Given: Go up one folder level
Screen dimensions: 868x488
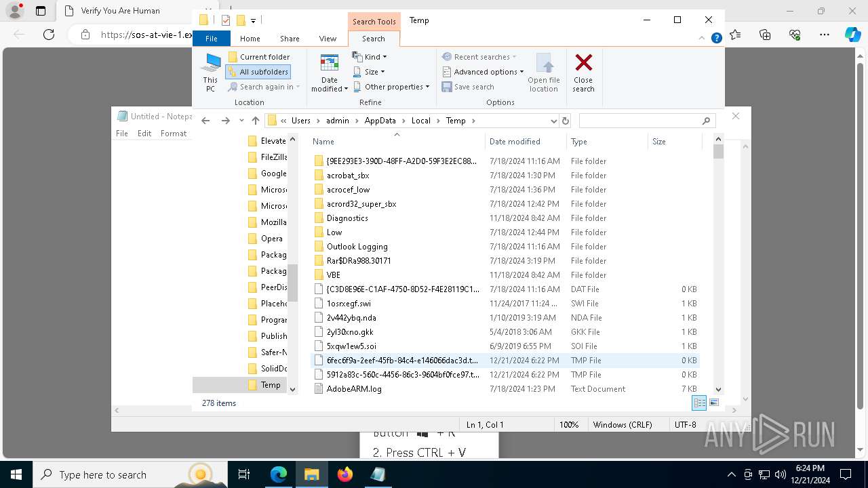Looking at the screenshot, I should click(255, 121).
